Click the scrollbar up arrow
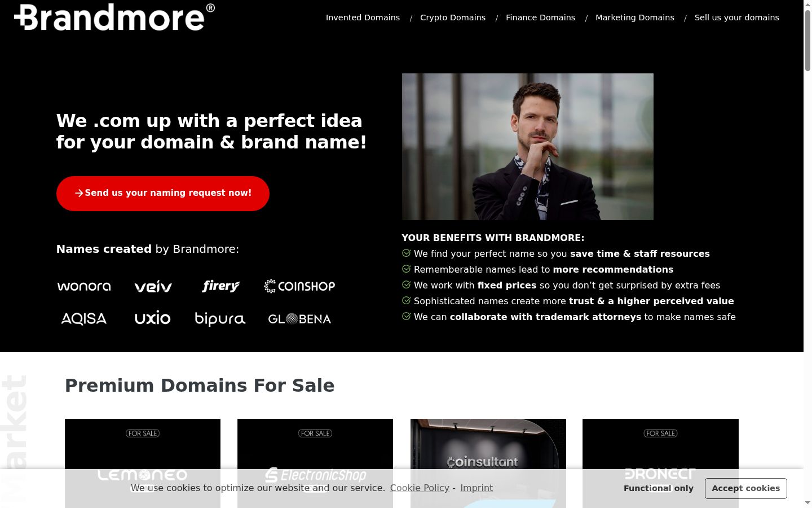The image size is (812, 508). coord(807,5)
